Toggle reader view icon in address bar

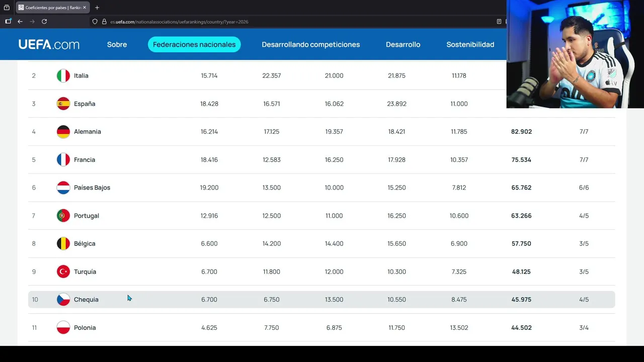pyautogui.click(x=499, y=22)
